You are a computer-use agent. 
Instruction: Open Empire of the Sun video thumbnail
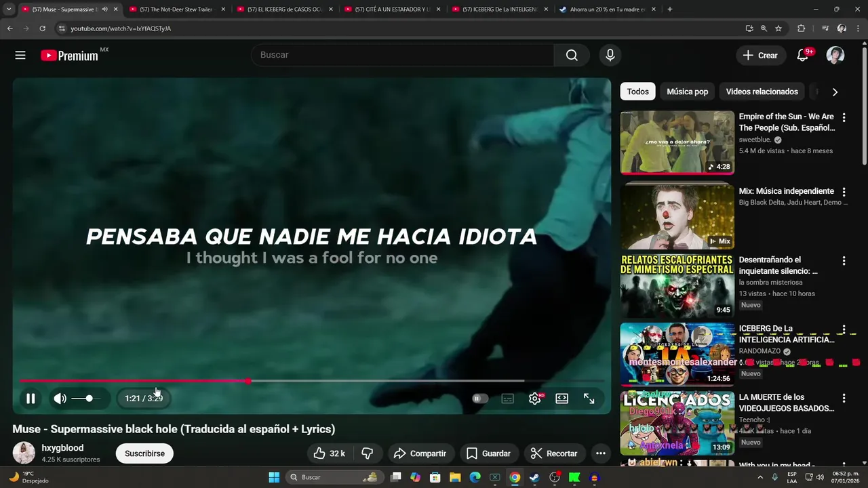(677, 142)
